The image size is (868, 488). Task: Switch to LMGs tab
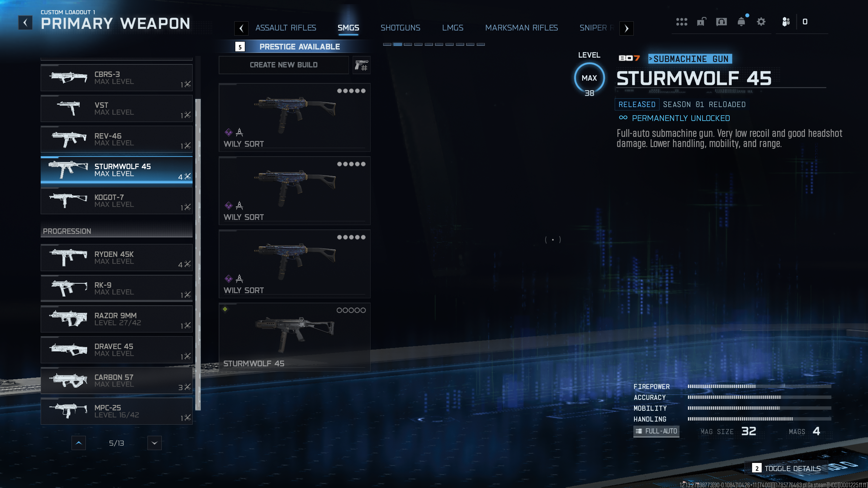(x=453, y=28)
